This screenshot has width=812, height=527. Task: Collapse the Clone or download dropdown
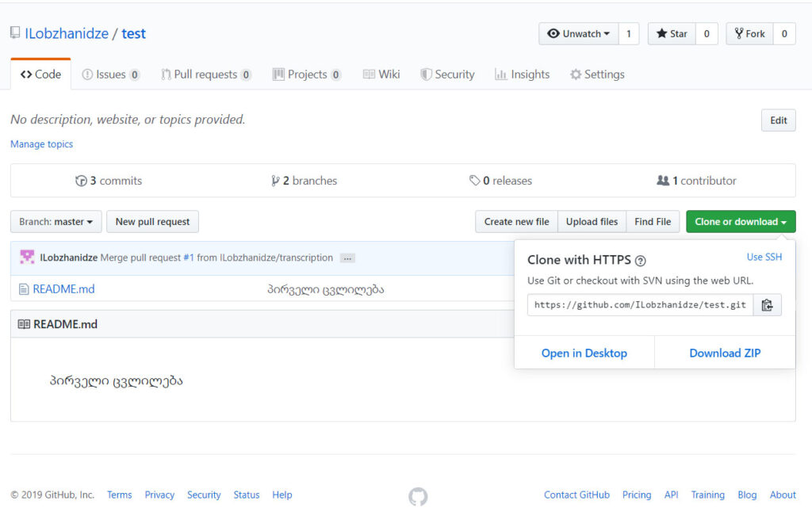point(740,222)
